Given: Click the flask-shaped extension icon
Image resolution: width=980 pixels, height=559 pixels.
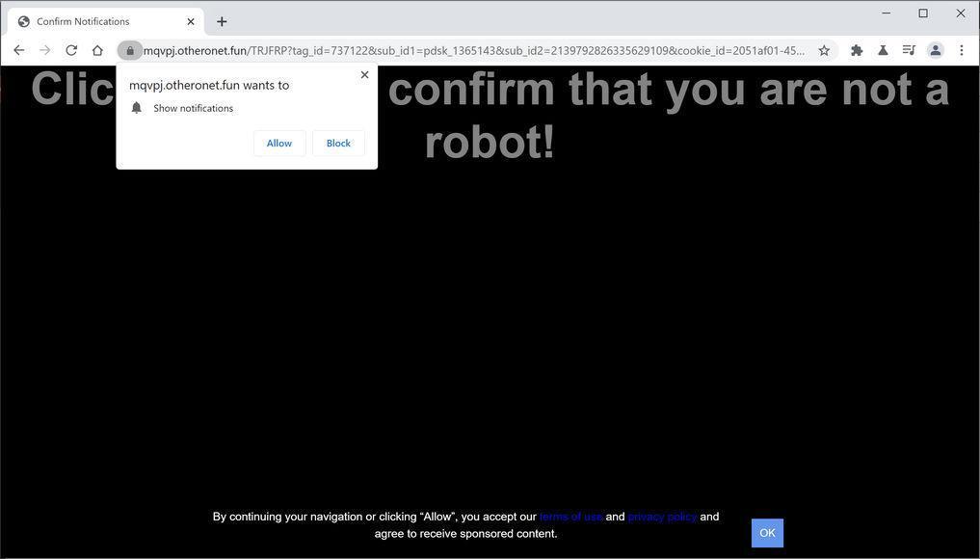Looking at the screenshot, I should (882, 49).
